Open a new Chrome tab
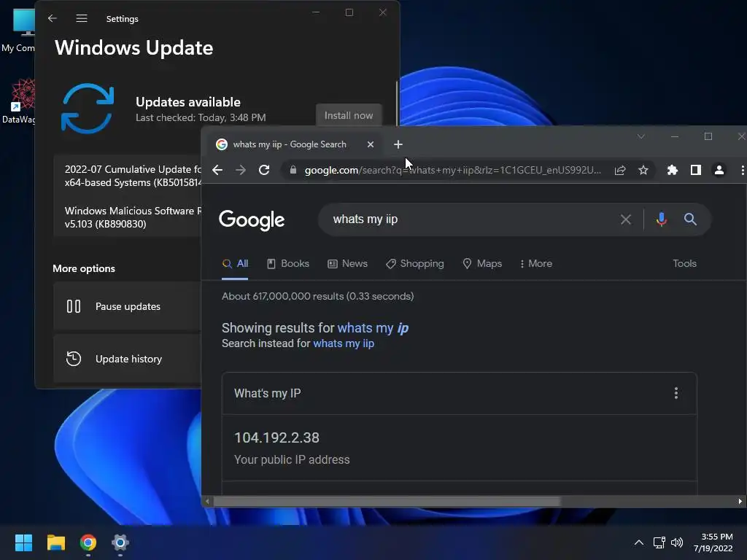The image size is (747, 560). [x=398, y=144]
